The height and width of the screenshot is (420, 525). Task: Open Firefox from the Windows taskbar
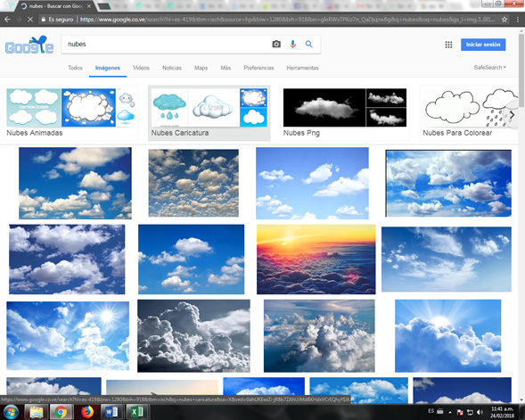87,412
